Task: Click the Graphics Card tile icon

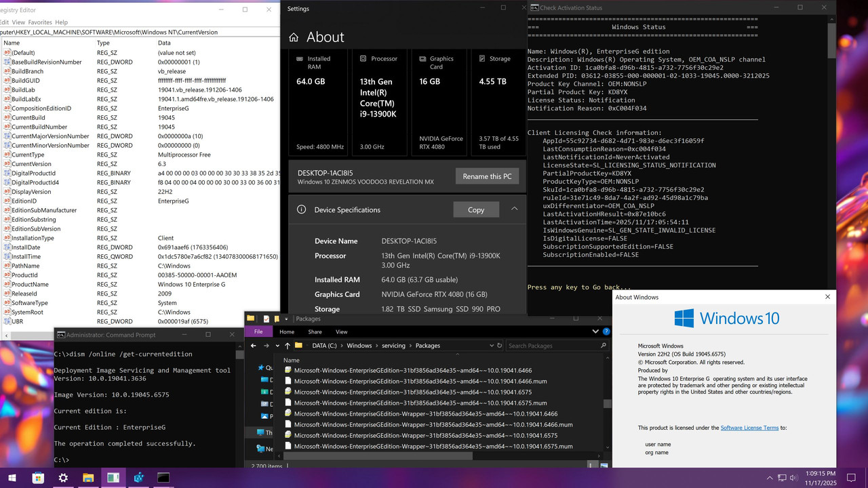Action: click(x=422, y=58)
